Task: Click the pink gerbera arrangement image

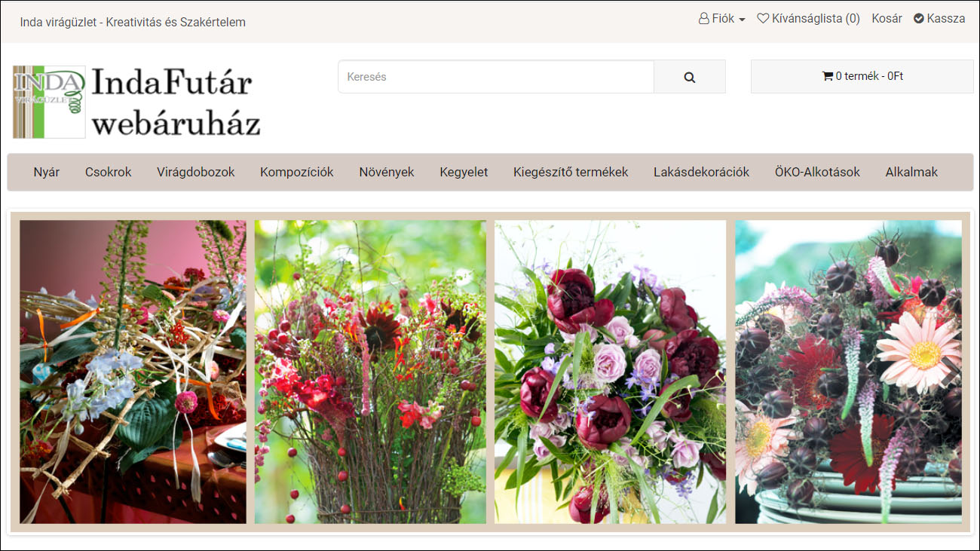Action: coord(848,372)
